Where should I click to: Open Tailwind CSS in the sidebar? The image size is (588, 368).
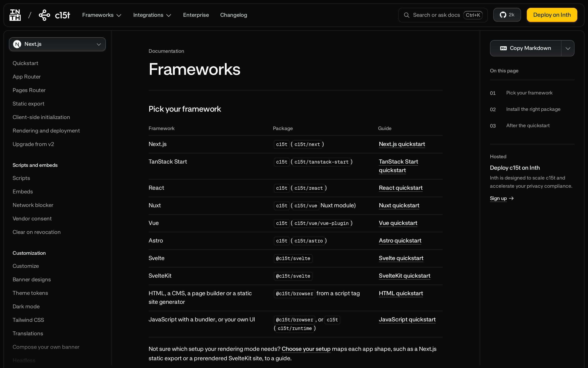click(x=28, y=320)
